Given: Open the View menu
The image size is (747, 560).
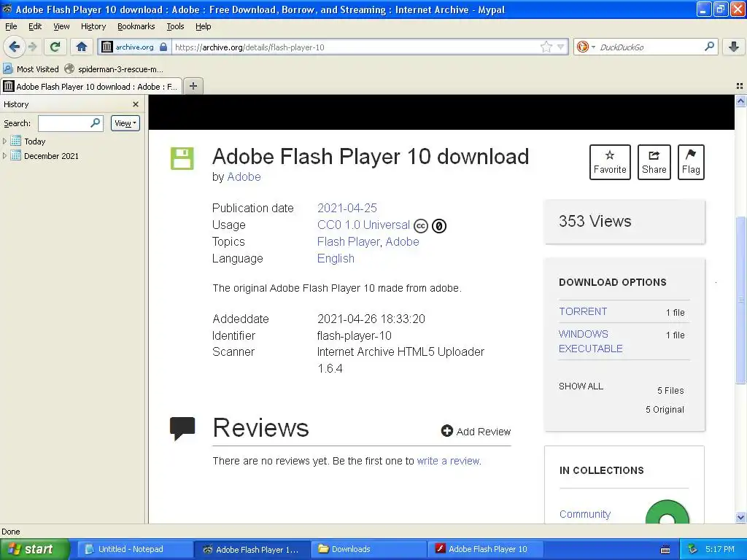Looking at the screenshot, I should click(x=61, y=26).
